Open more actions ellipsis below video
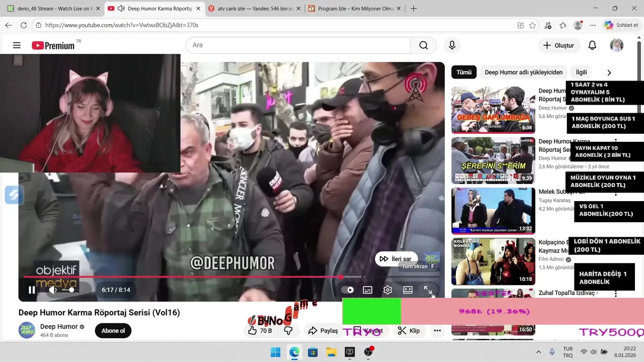Image resolution: width=644 pixels, height=362 pixels. tap(437, 330)
